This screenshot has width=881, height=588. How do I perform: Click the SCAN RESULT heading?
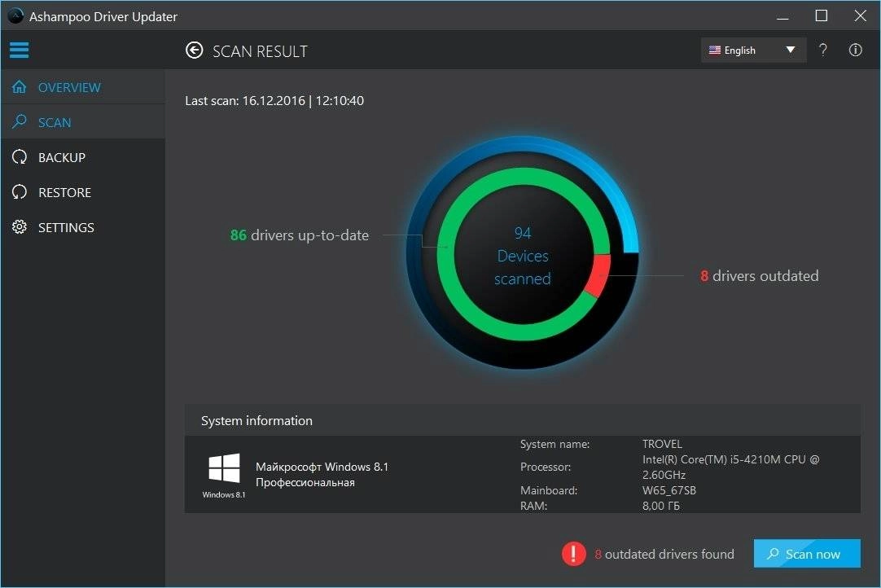(x=260, y=51)
